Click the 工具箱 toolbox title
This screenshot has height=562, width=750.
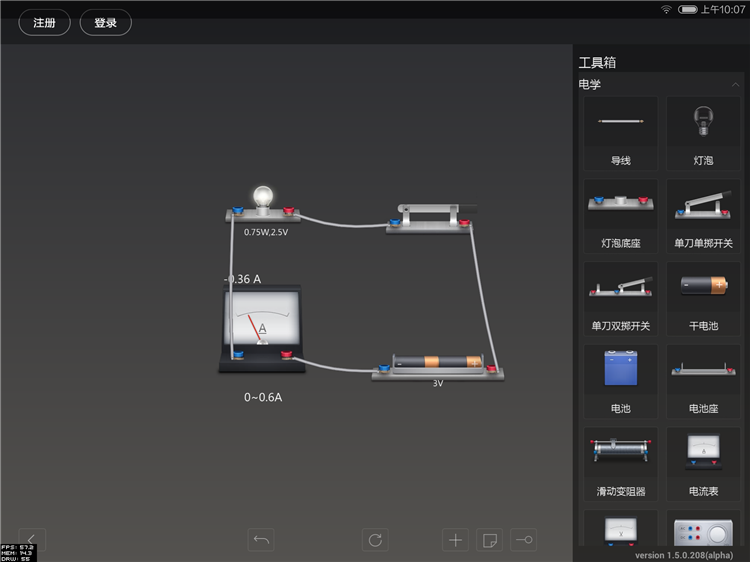tap(597, 63)
